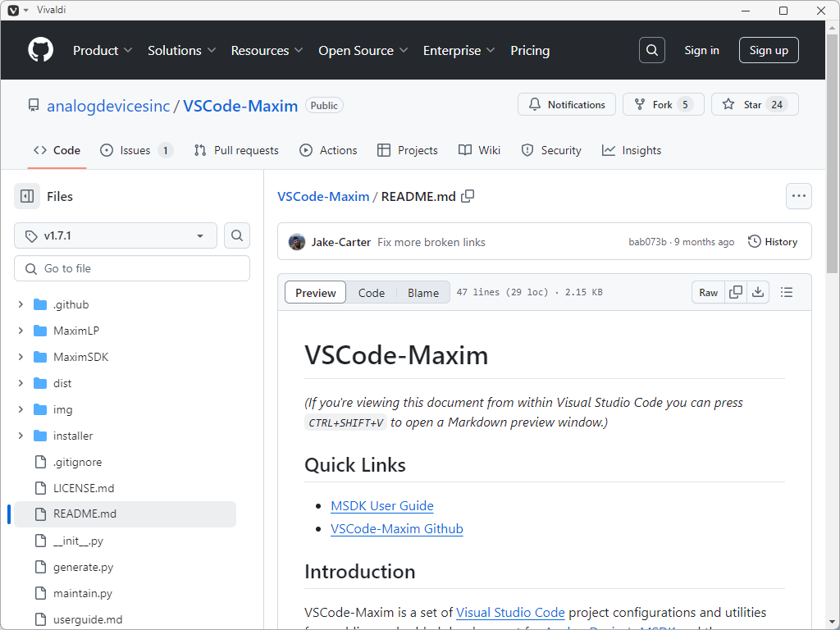Click the dist folder icon
This screenshot has width=840, height=630.
(x=40, y=383)
